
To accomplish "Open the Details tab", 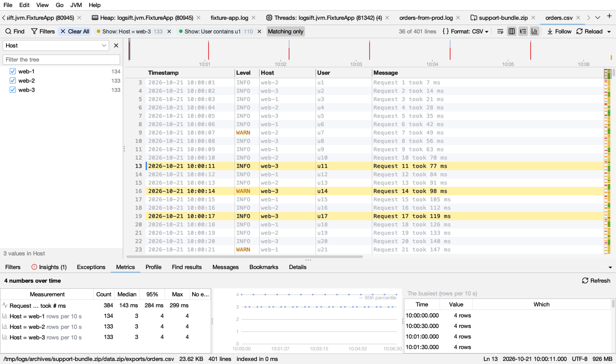I will click(x=298, y=267).
